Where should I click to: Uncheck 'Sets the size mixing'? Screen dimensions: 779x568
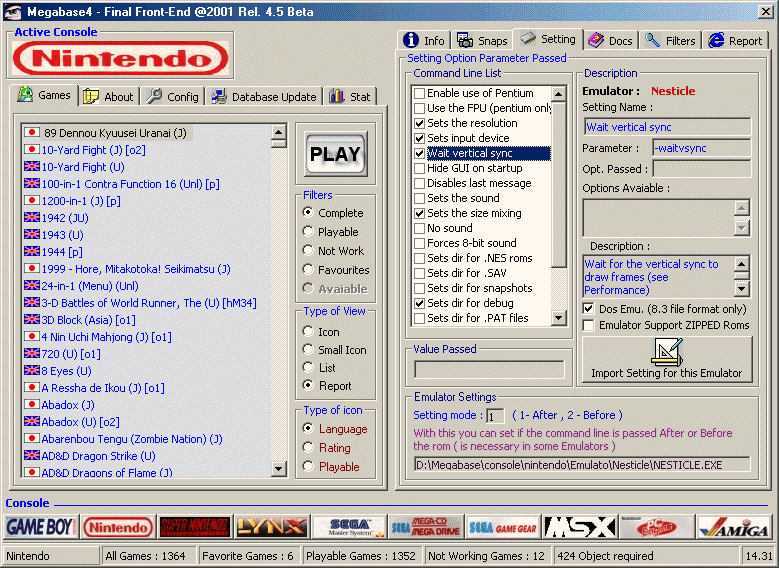[419, 213]
